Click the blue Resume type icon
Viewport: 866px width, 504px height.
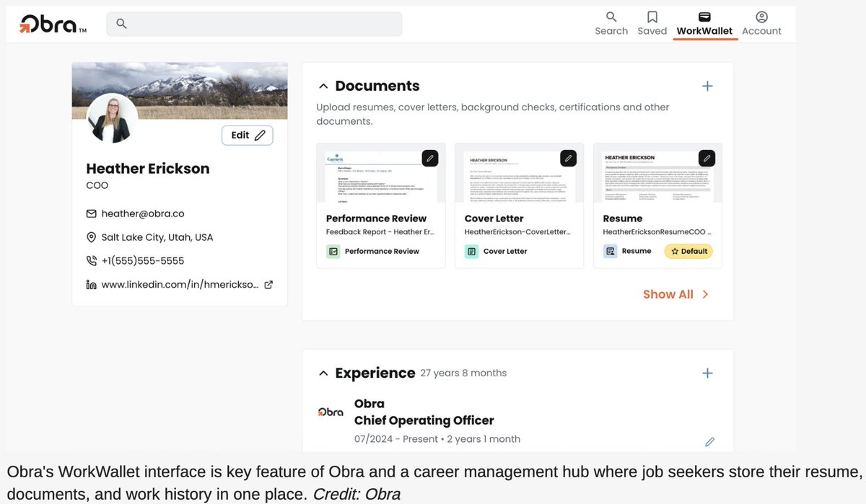[611, 252]
